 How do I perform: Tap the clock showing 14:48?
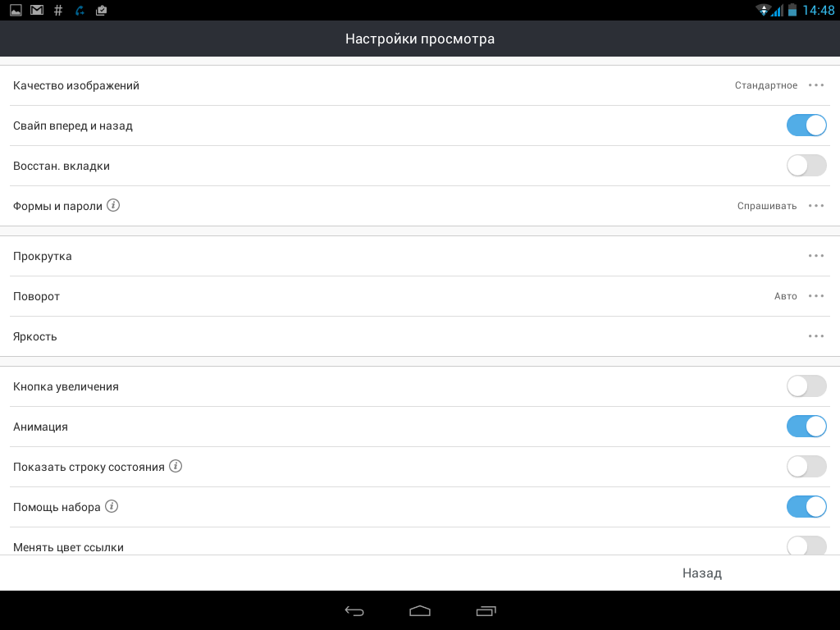coord(818,10)
